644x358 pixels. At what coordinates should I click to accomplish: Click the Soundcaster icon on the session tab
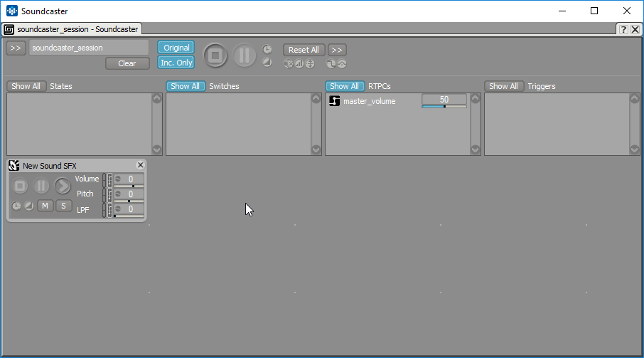9,29
